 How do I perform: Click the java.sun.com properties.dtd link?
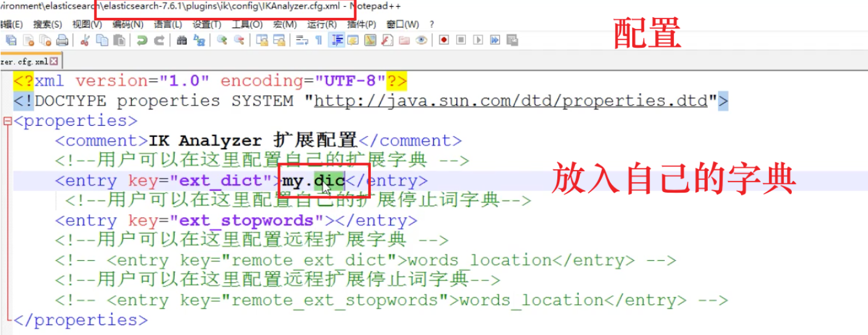point(511,101)
